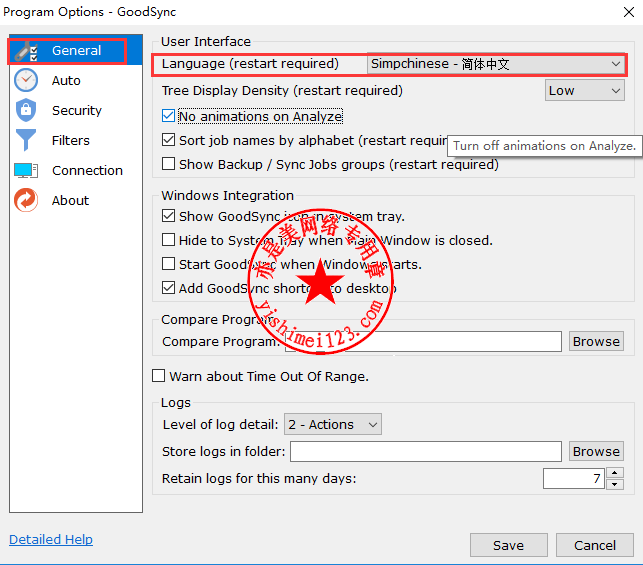Open the Auto clock icon
This screenshot has height=565, width=643.
[x=26, y=80]
